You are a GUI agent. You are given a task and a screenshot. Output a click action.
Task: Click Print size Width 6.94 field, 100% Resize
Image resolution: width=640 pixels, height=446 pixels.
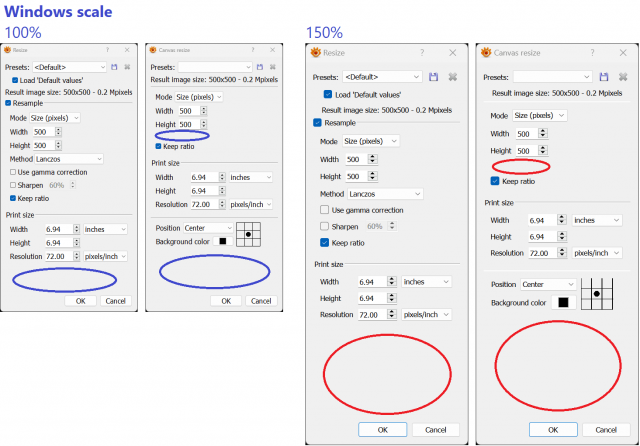[x=59, y=229]
